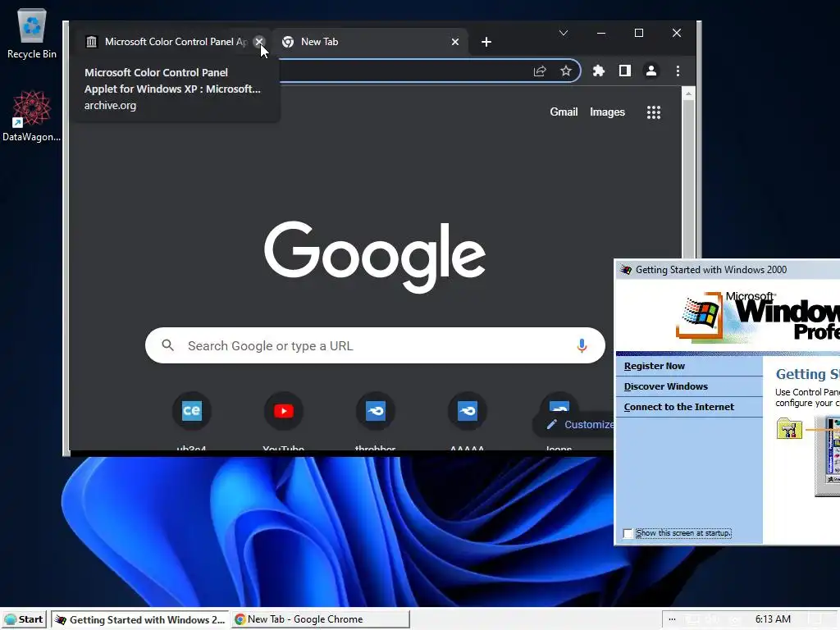Click Customize Chrome button
The width and height of the screenshot is (840, 630).
(x=573, y=424)
